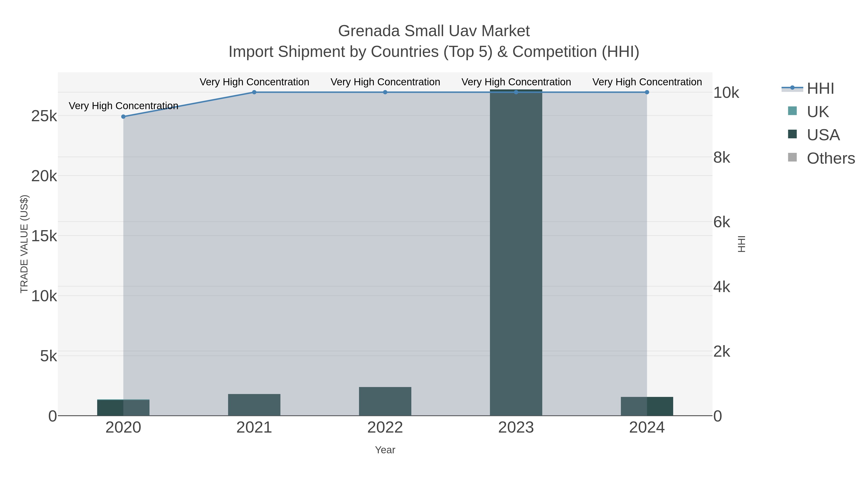
Task: Click the 2022 x-axis label
Action: click(385, 428)
